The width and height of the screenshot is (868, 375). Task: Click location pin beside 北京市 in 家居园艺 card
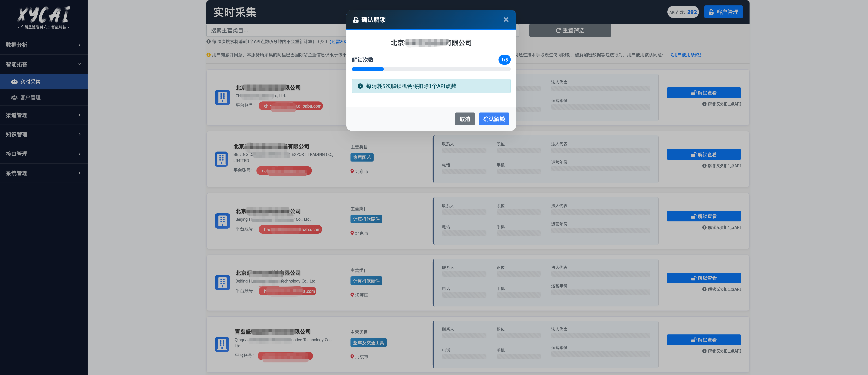tap(352, 171)
